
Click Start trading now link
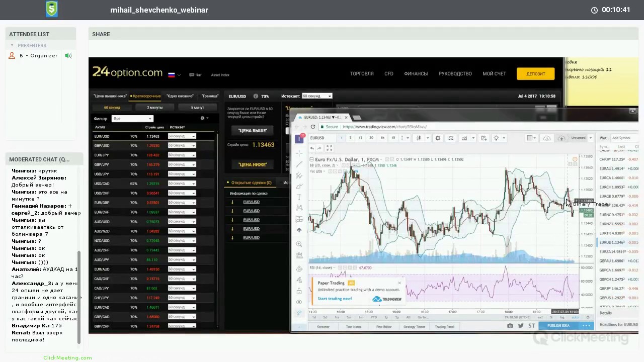coord(335,299)
